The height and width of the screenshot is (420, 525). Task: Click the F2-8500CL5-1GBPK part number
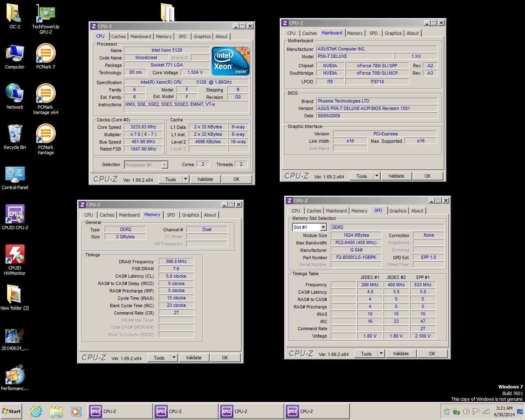coord(356,258)
